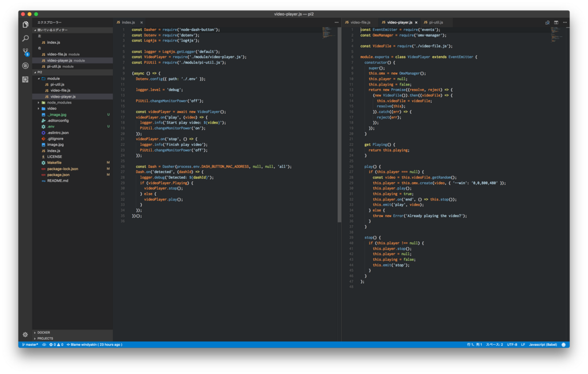Open Source Control view with badge 5

coord(25,52)
